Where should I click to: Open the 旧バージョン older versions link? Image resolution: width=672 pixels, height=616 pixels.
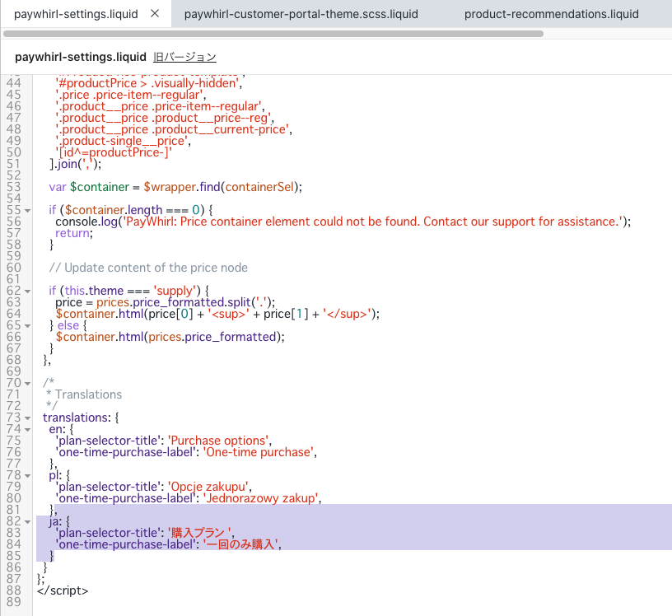(x=184, y=57)
